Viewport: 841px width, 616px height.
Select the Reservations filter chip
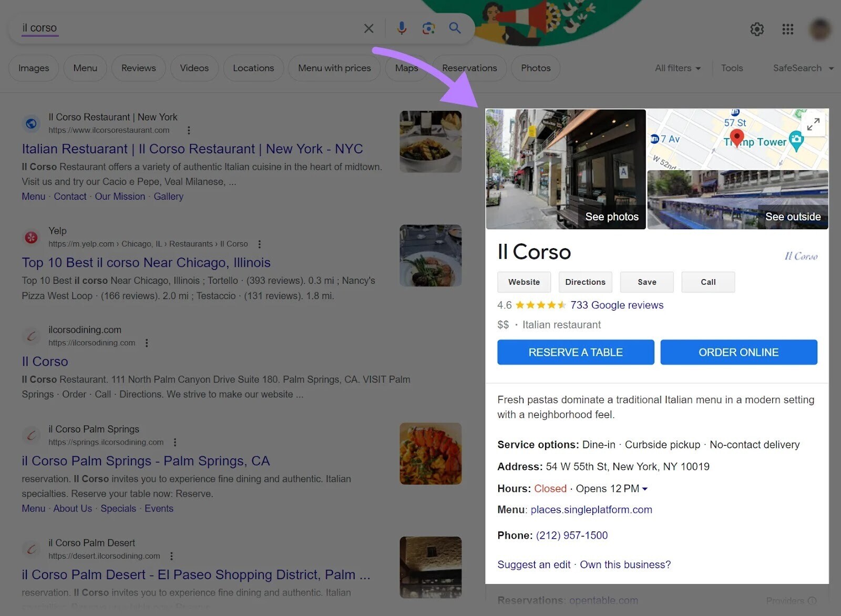469,68
